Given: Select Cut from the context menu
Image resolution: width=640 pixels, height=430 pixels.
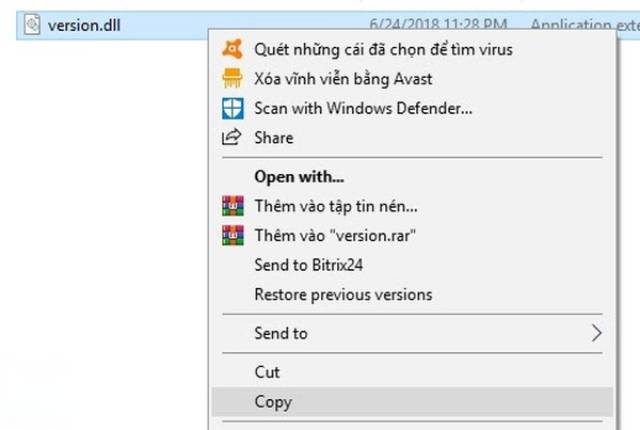Looking at the screenshot, I should tap(267, 372).
